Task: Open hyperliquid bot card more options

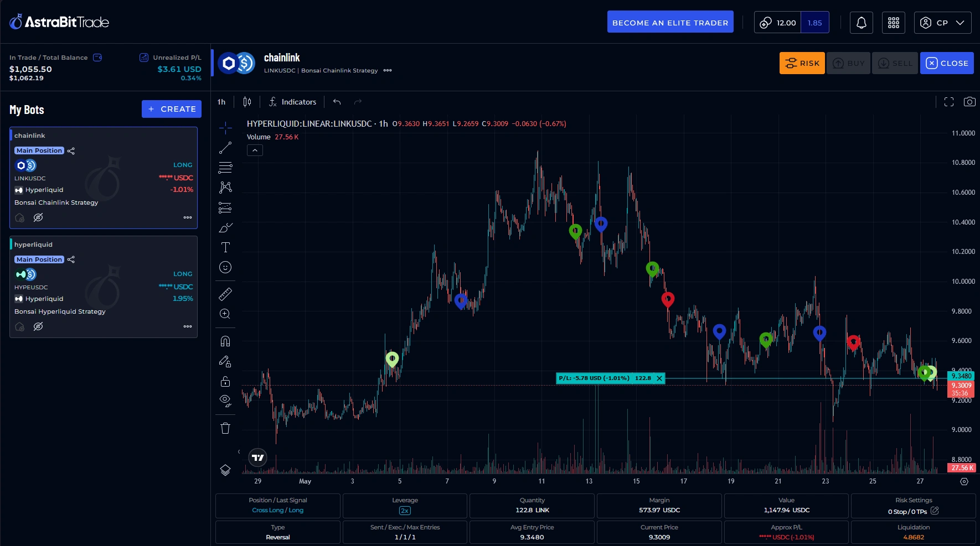Action: (188, 326)
